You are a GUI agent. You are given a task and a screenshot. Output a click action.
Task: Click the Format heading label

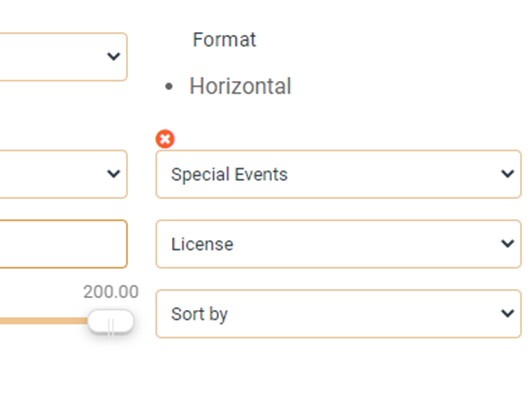coord(224,40)
